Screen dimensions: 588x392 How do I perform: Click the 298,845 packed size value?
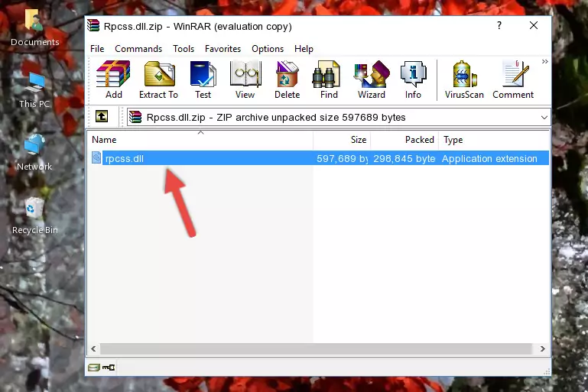[404, 158]
